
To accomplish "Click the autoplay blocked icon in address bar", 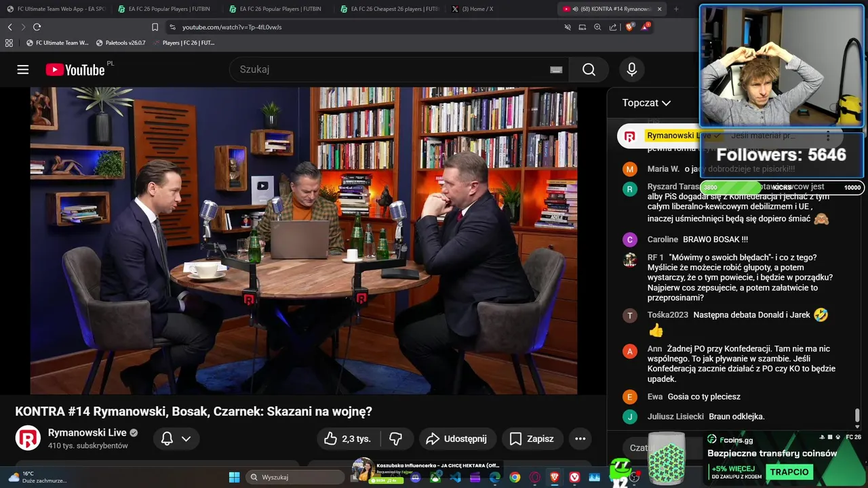I will pyautogui.click(x=568, y=27).
